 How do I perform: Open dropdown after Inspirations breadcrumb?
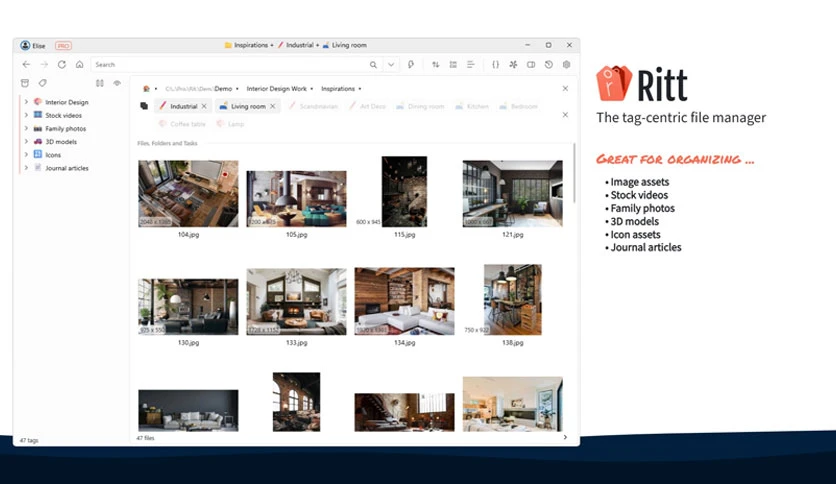pyautogui.click(x=360, y=89)
